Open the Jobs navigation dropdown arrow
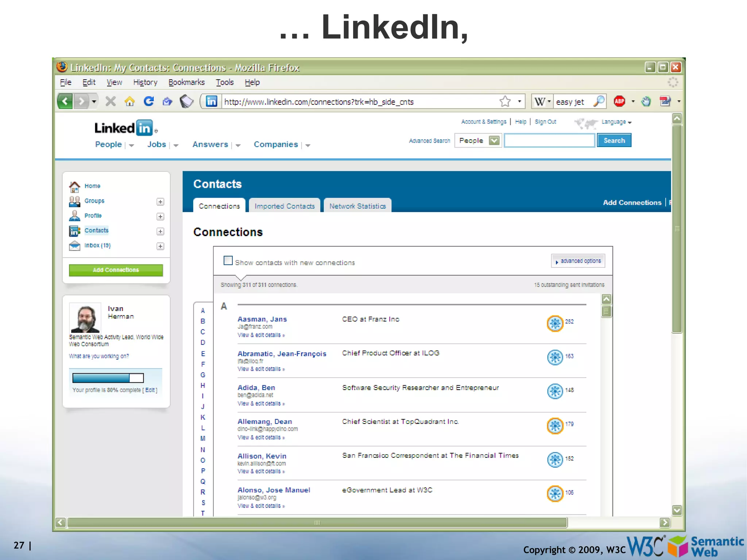 [176, 145]
